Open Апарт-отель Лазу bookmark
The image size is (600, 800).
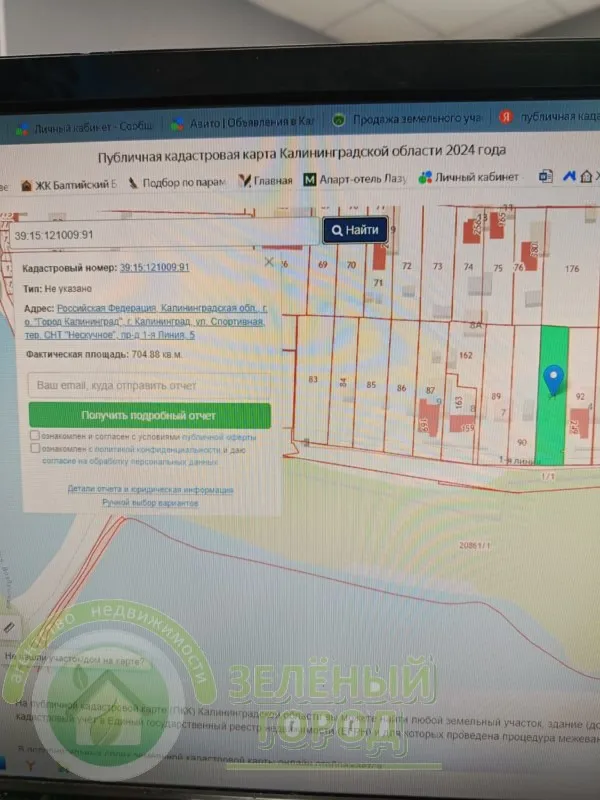[x=355, y=179]
